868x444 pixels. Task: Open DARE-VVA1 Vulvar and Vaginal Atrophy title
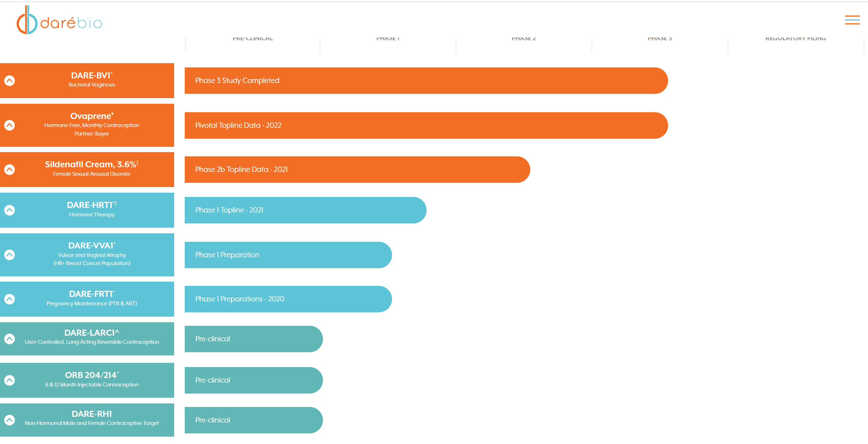click(92, 246)
